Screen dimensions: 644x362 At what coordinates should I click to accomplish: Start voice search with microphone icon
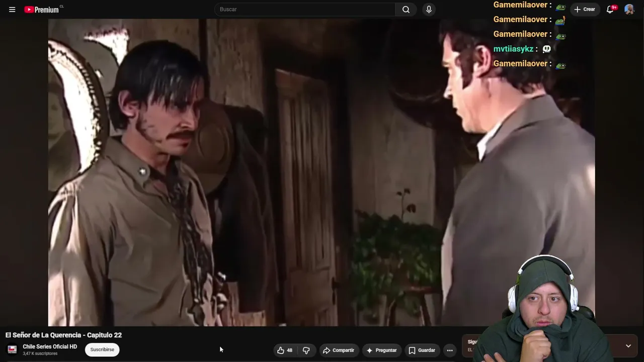429,9
